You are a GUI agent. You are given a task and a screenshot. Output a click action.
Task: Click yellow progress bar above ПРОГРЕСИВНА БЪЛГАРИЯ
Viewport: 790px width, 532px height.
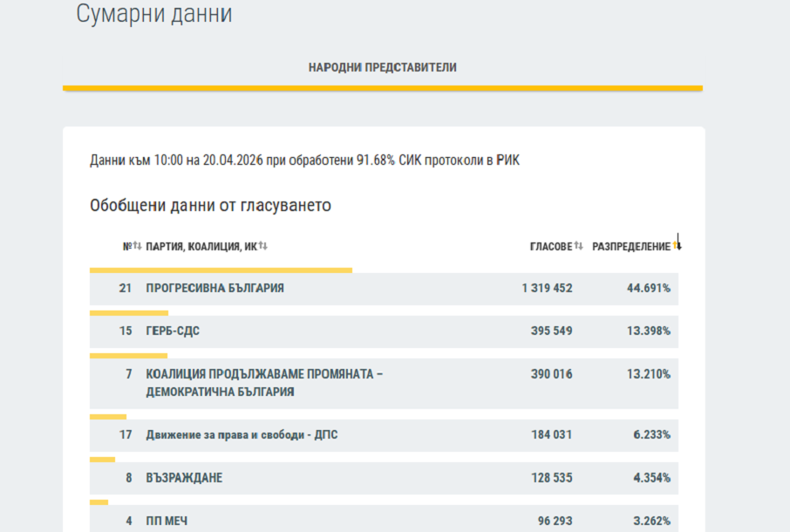point(221,270)
